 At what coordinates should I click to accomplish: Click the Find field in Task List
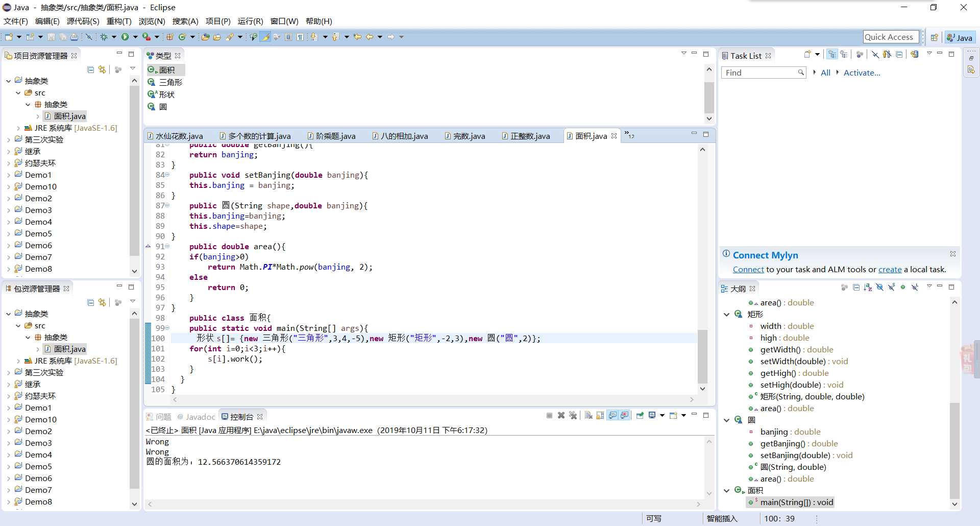pyautogui.click(x=763, y=73)
